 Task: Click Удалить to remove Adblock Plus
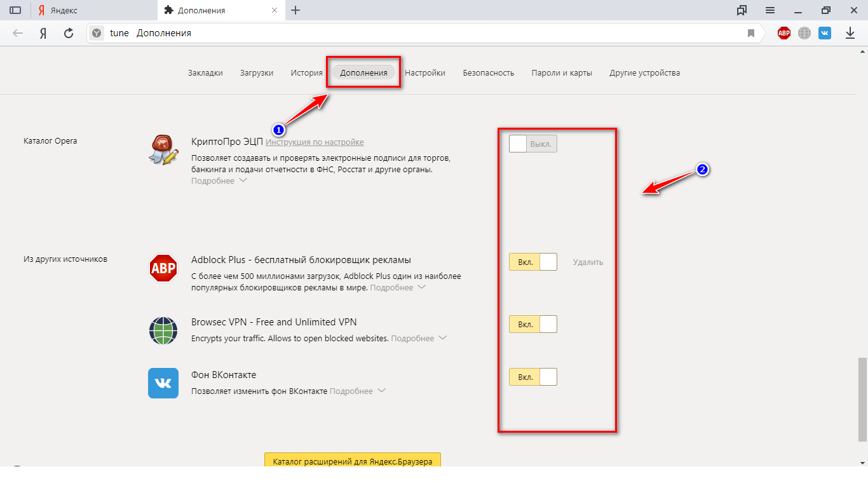[588, 262]
